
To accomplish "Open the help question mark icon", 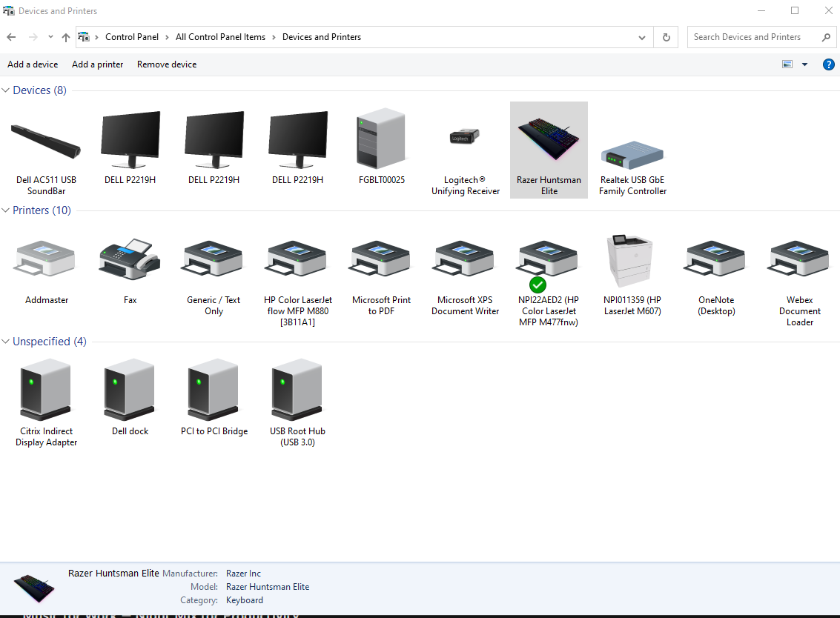I will point(828,64).
